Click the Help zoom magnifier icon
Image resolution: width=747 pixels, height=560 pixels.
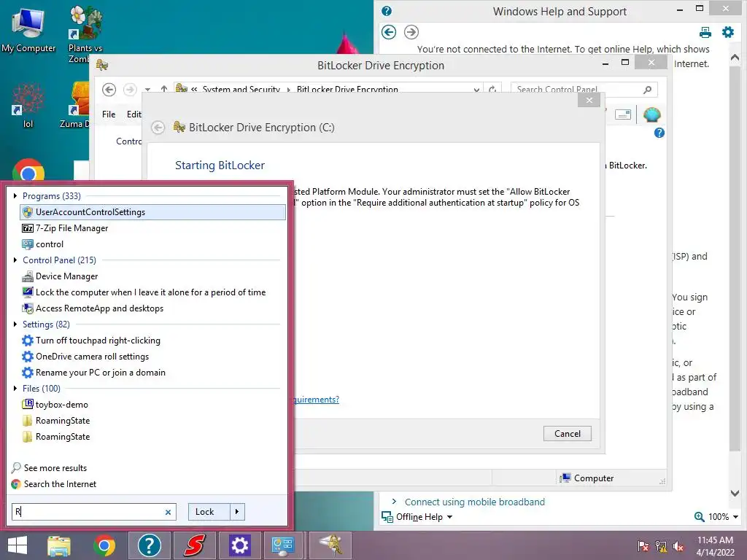pos(700,517)
